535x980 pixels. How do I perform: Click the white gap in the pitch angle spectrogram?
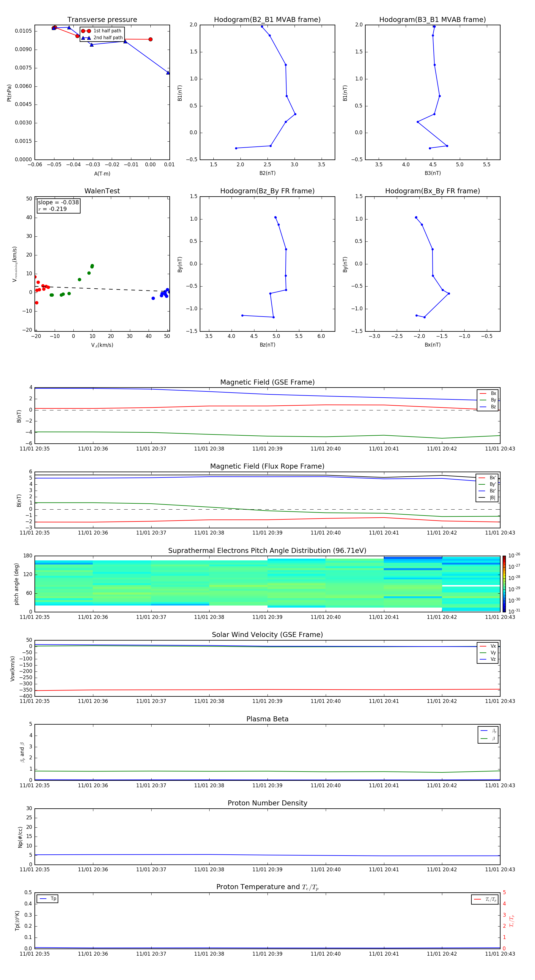[471, 586]
